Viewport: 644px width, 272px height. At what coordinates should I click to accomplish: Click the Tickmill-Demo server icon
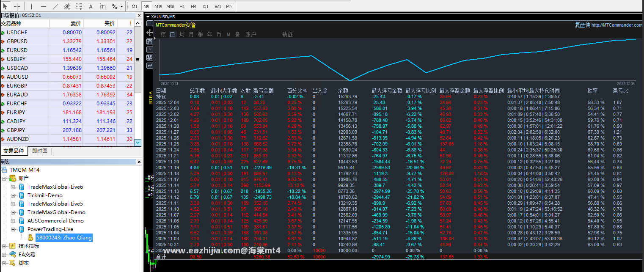pyautogui.click(x=22, y=195)
